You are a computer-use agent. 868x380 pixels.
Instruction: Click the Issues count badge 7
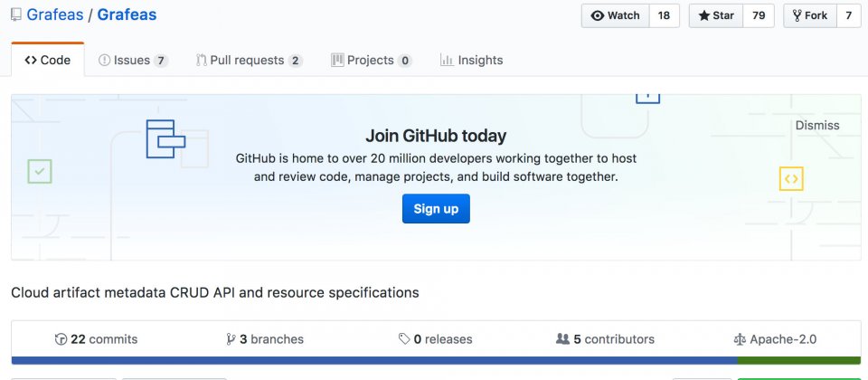tap(161, 61)
